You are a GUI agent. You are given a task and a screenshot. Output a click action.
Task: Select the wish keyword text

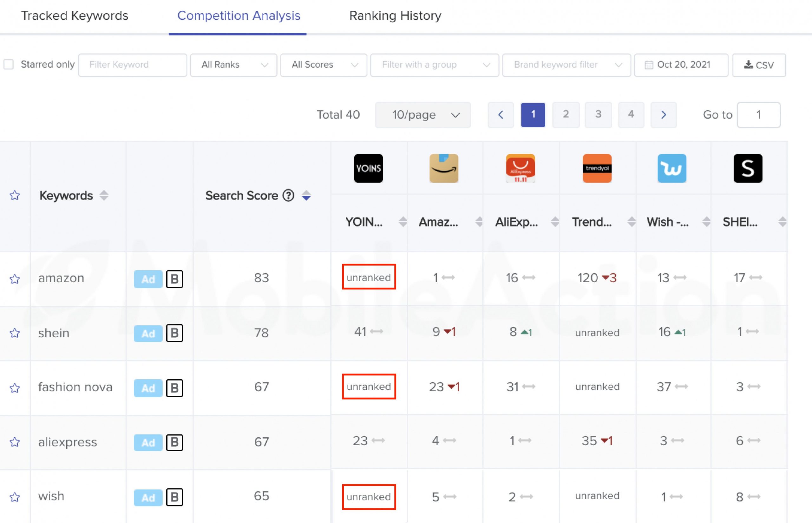pos(51,496)
